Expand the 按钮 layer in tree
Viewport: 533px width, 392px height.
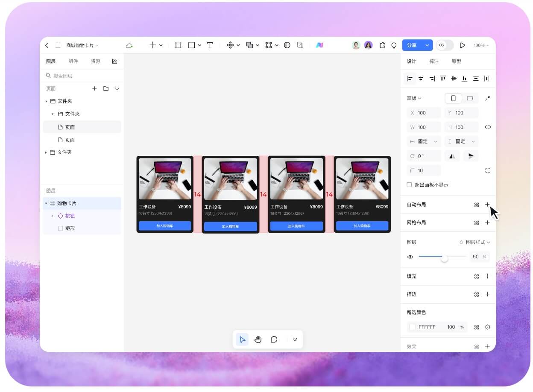53,216
